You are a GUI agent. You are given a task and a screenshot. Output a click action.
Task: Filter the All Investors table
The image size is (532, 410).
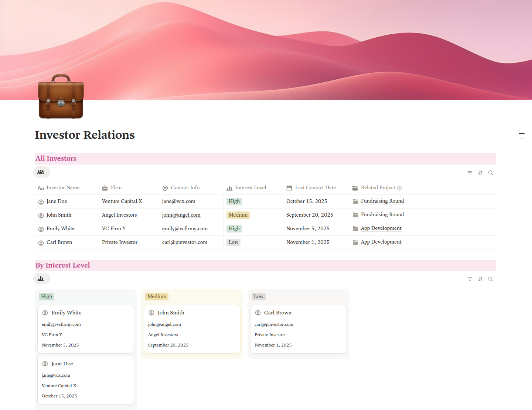click(x=470, y=173)
